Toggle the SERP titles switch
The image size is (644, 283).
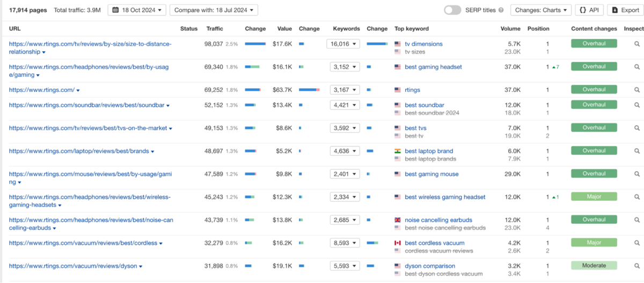pos(452,10)
